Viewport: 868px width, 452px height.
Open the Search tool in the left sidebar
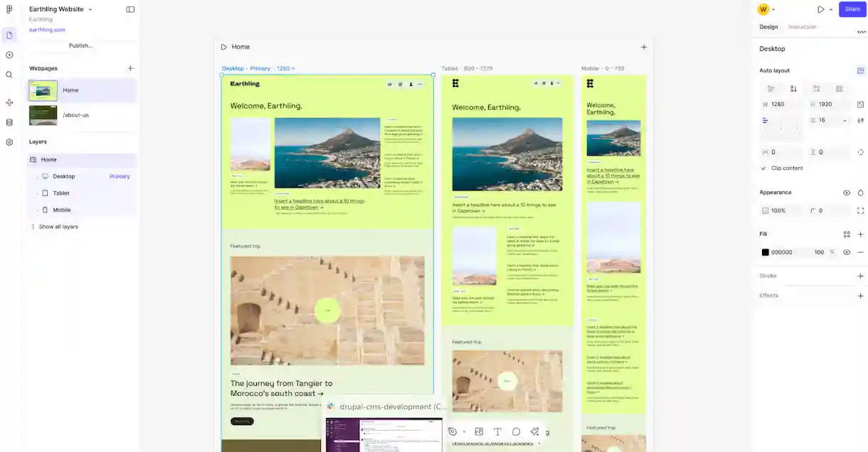9,73
